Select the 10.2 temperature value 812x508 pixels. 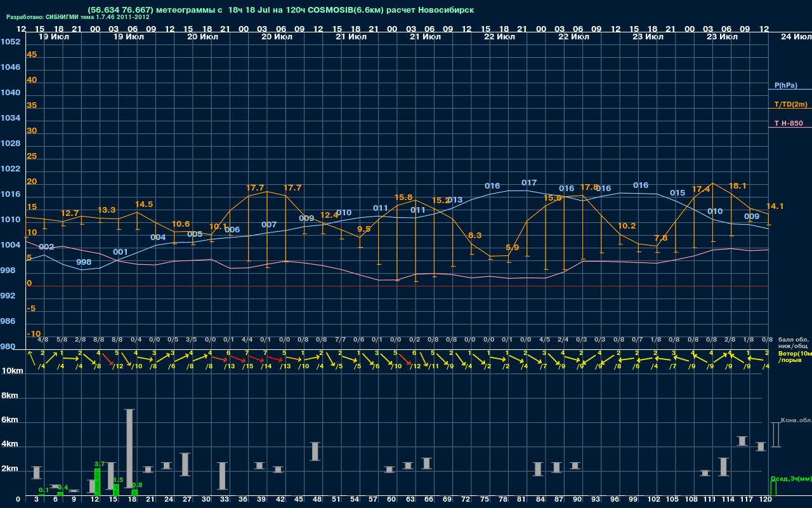(x=626, y=226)
